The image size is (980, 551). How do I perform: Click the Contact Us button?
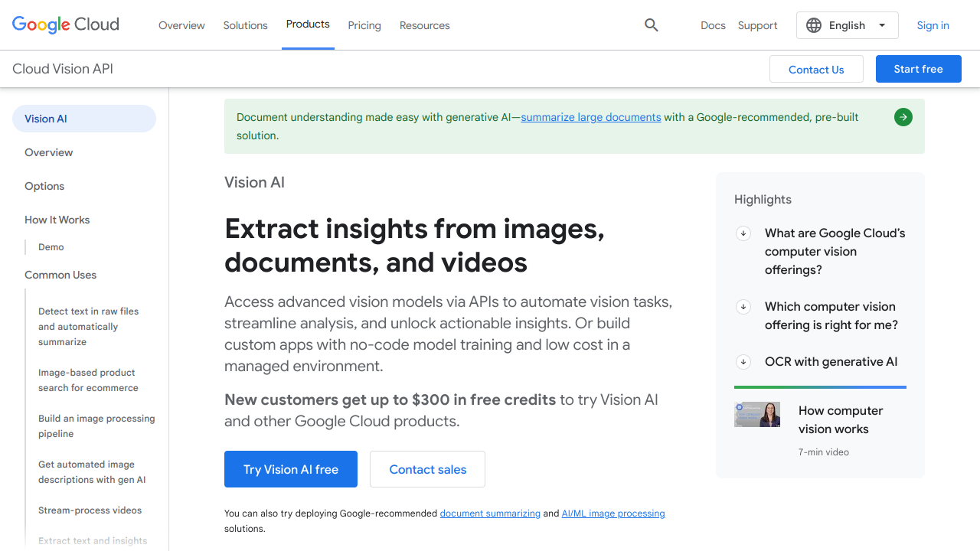pyautogui.click(x=816, y=69)
